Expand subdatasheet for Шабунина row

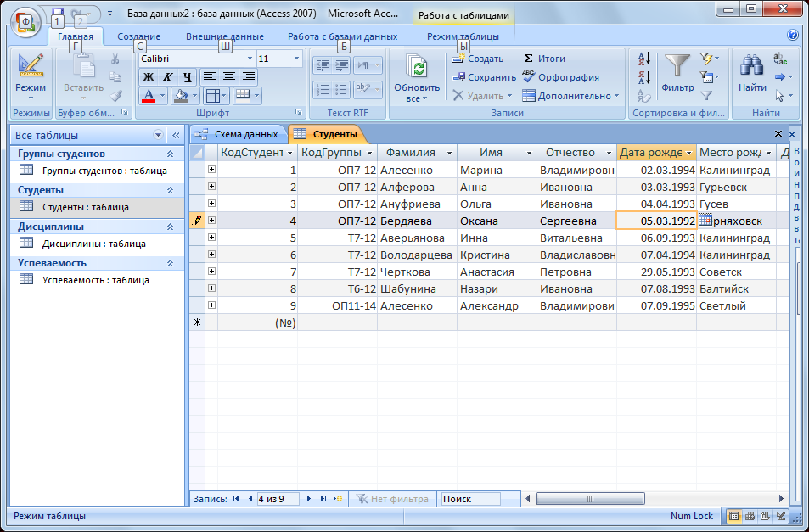[211, 288]
